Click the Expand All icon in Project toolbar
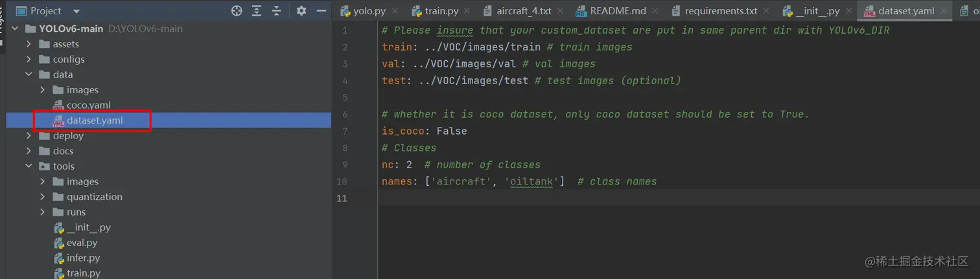 257,11
